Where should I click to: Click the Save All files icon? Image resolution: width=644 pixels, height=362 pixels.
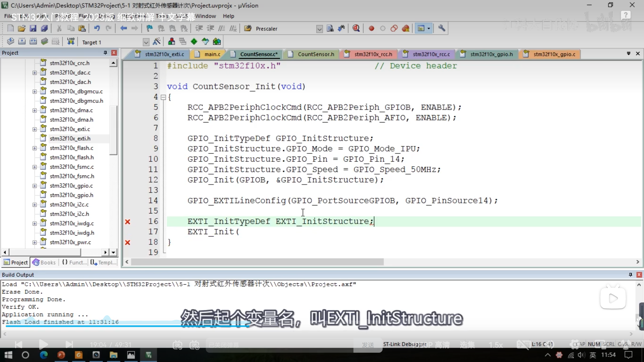(44, 28)
